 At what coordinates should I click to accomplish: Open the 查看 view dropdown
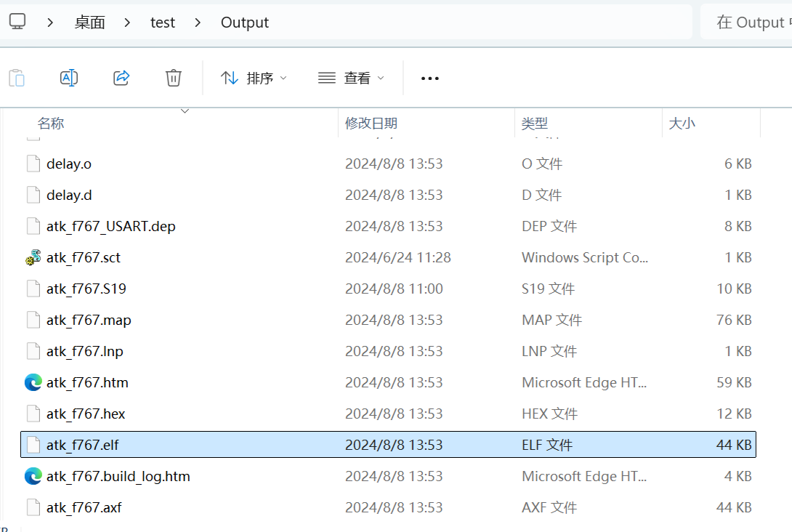pos(351,78)
